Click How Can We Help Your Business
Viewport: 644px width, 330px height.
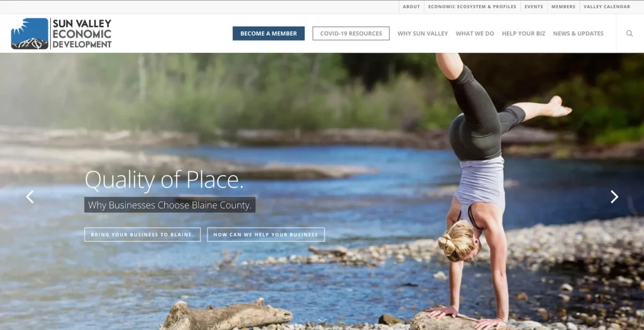tap(266, 234)
